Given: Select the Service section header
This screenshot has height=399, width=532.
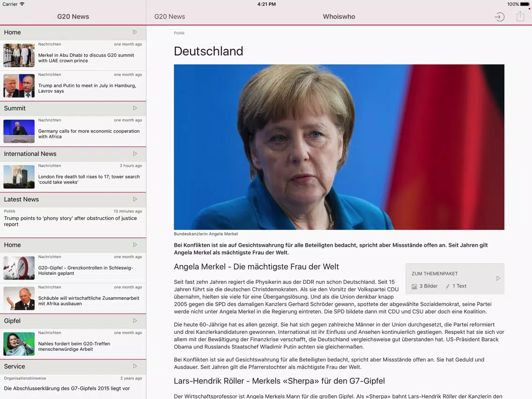Looking at the screenshot, I should coord(73,366).
